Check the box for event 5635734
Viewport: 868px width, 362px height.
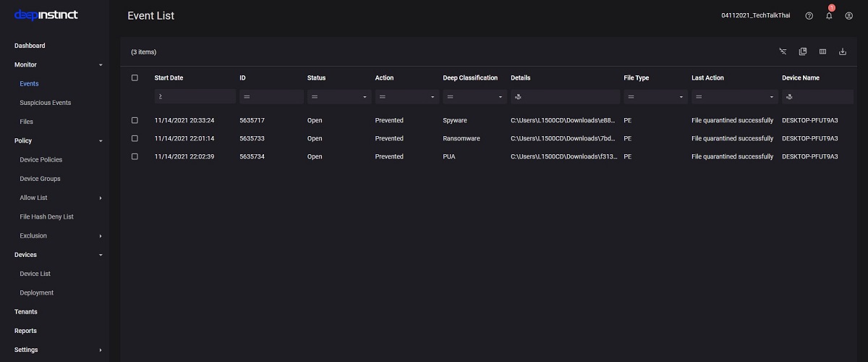point(135,156)
